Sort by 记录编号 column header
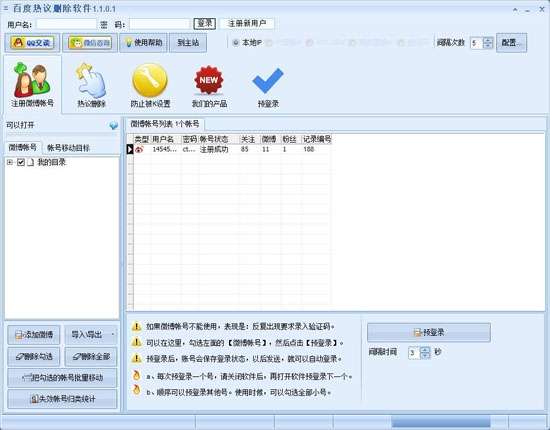550x430 pixels. coord(317,139)
